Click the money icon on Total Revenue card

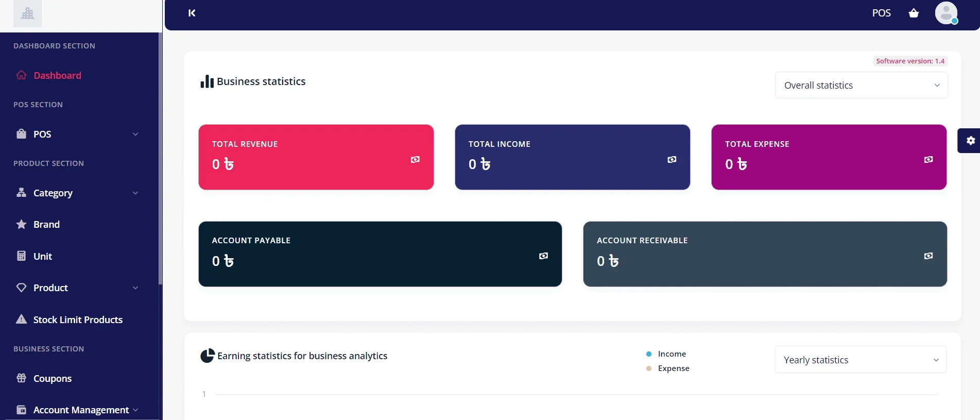click(415, 160)
